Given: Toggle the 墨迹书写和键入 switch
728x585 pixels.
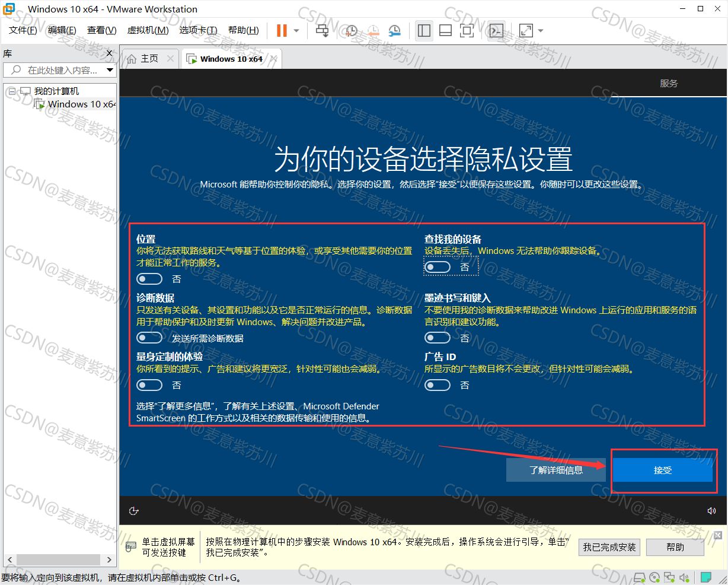Looking at the screenshot, I should click(438, 338).
